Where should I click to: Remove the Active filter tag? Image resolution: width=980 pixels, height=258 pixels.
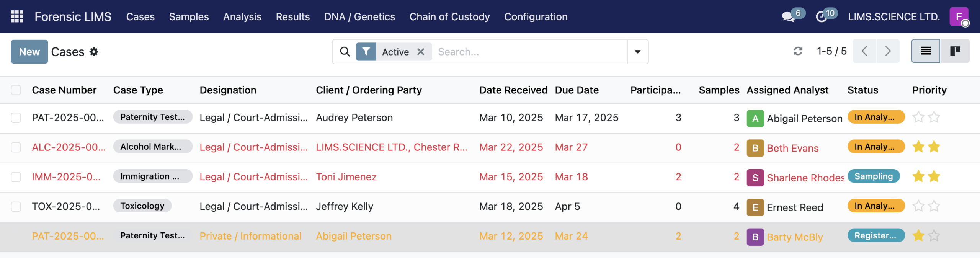[x=421, y=52]
